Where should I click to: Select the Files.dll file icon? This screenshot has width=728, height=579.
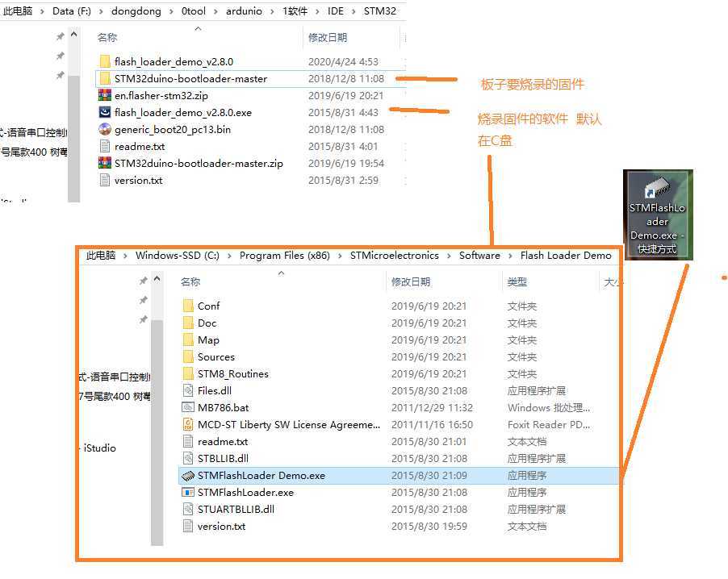(x=188, y=390)
